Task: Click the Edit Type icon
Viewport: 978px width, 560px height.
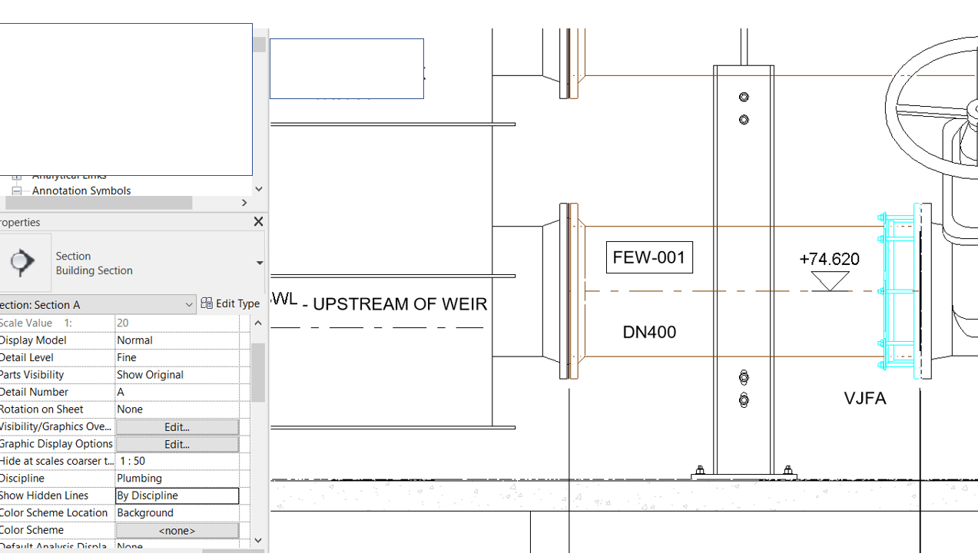Action: (206, 303)
